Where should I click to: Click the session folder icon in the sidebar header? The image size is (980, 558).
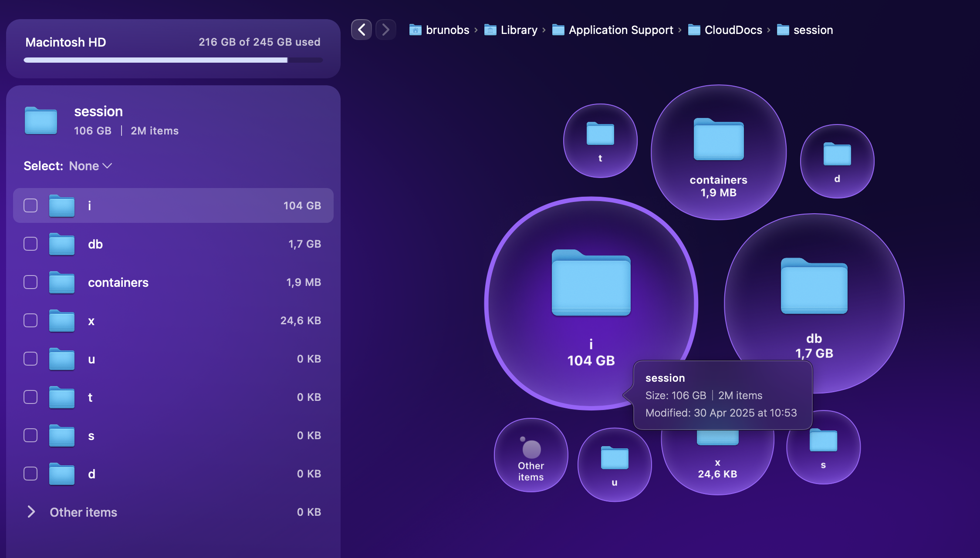point(41,121)
